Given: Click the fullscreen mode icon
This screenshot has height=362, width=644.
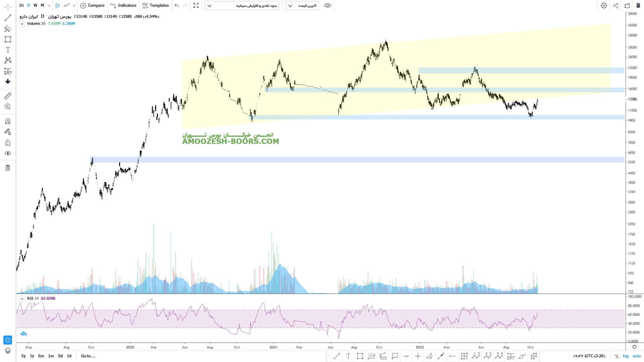Looking at the screenshot, I should click(196, 5).
